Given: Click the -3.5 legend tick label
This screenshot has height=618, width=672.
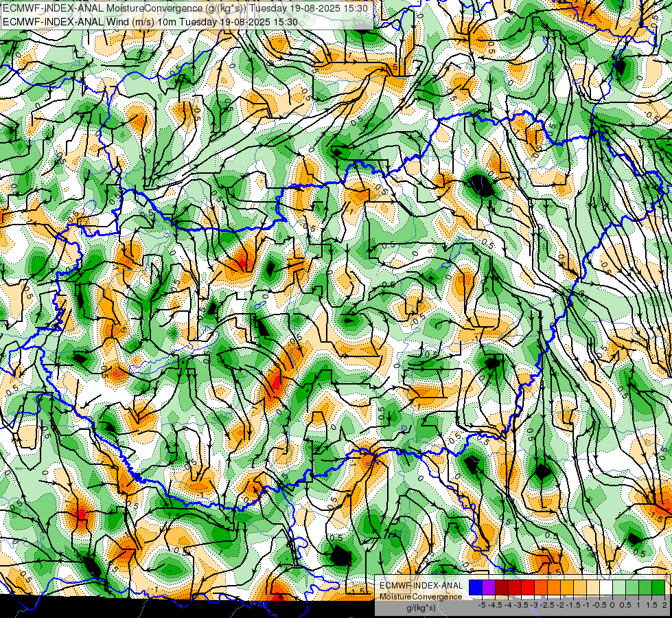Looking at the screenshot, I should [x=522, y=605].
